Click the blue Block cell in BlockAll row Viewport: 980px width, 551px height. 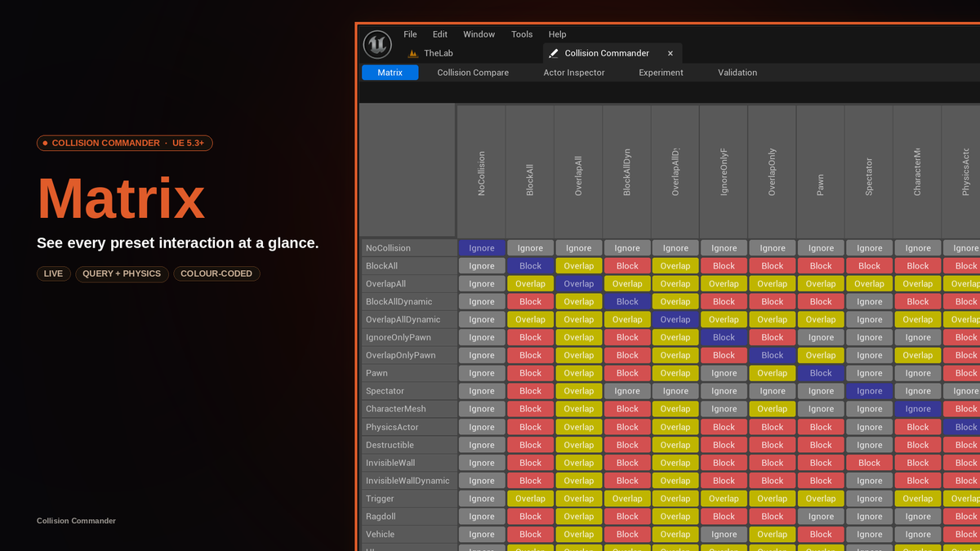(530, 266)
